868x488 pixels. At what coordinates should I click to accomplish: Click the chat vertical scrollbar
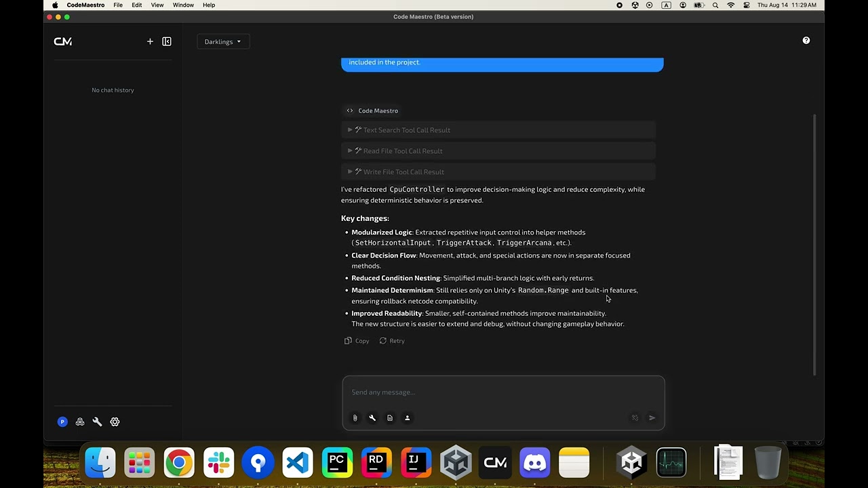pos(815,244)
